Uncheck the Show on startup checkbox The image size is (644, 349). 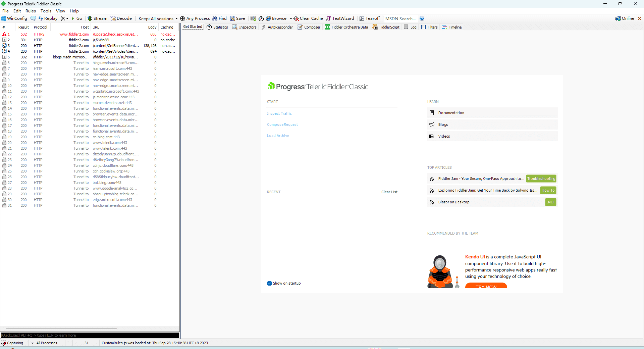(x=269, y=283)
